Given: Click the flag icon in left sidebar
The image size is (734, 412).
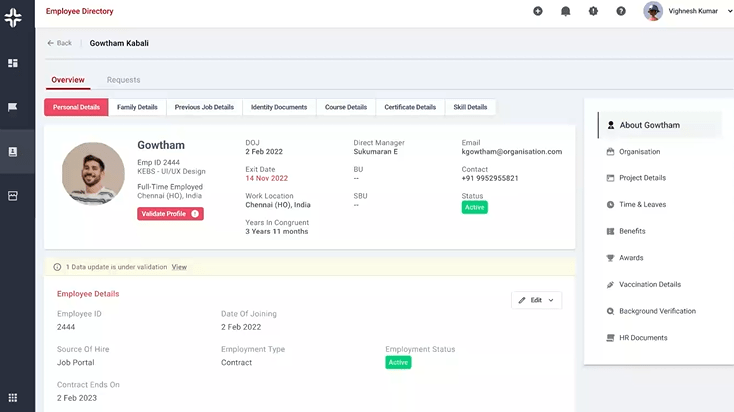Looking at the screenshot, I should point(13,107).
